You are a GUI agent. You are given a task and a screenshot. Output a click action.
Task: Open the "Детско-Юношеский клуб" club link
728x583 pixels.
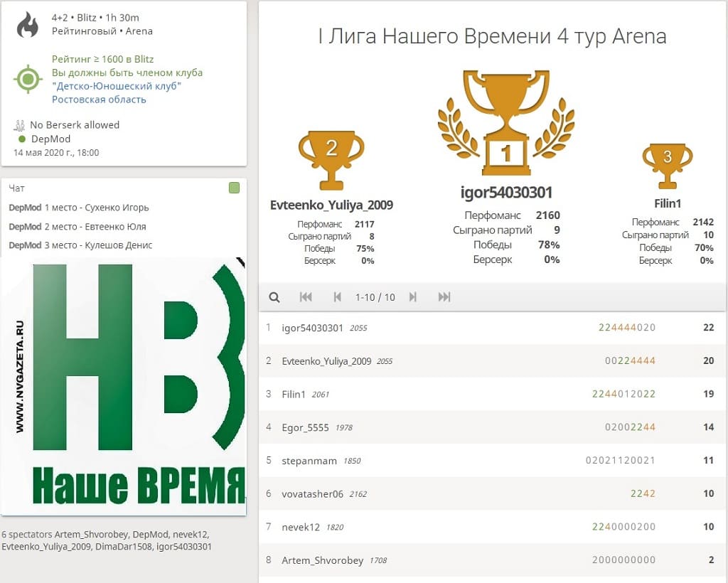pyautogui.click(x=117, y=86)
